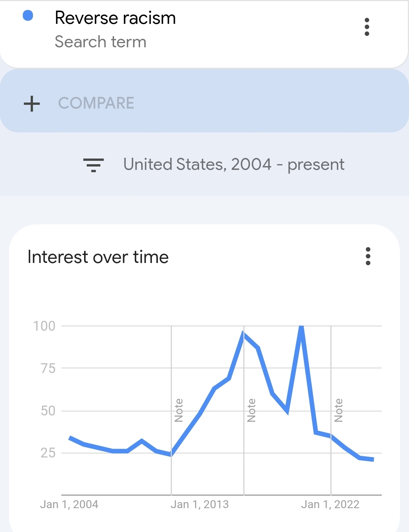Click the middle Note marker on chart
The image size is (409, 532).
tap(251, 410)
